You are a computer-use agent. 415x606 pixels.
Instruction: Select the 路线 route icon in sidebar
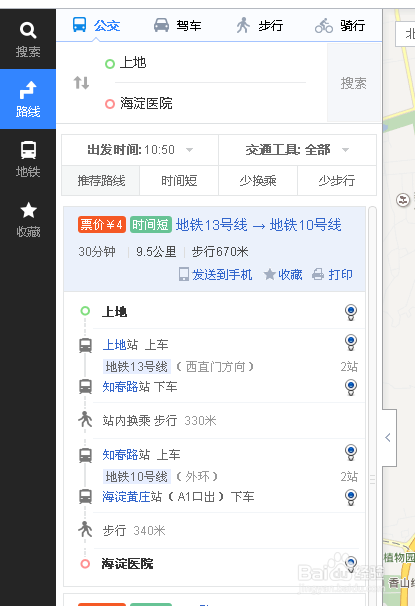click(28, 99)
